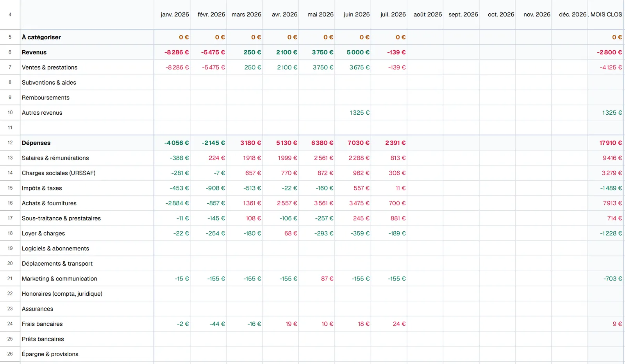Viewport: 625px width, 364px height.
Task: Click the 'Autres revenus' label
Action: [42, 113]
